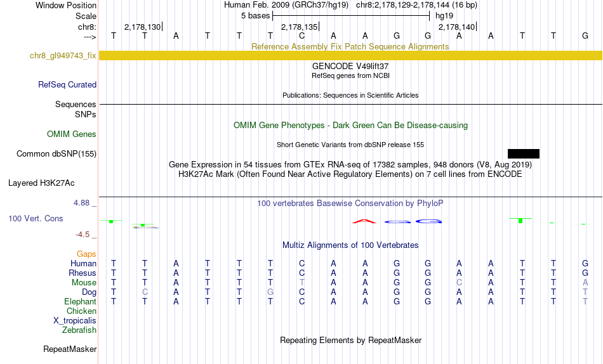Viewport: 603px width, 364px height.
Task: Click the Window Position label
Action: point(66,5)
